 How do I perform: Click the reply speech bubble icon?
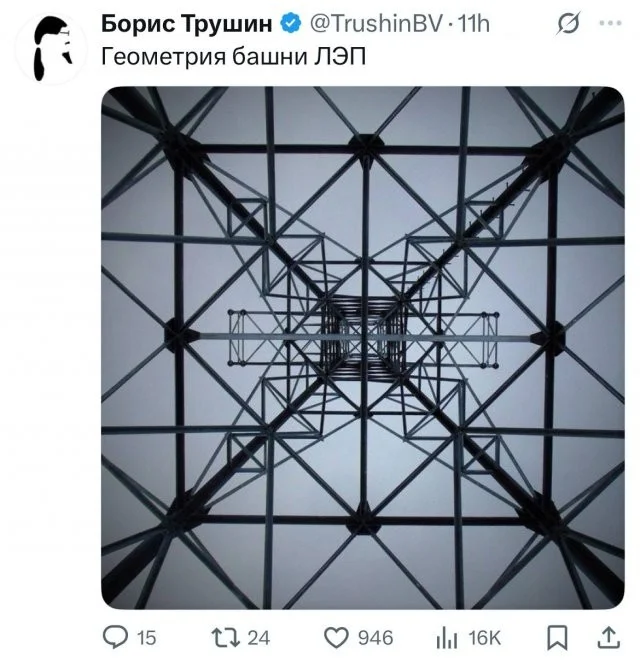[x=117, y=636]
